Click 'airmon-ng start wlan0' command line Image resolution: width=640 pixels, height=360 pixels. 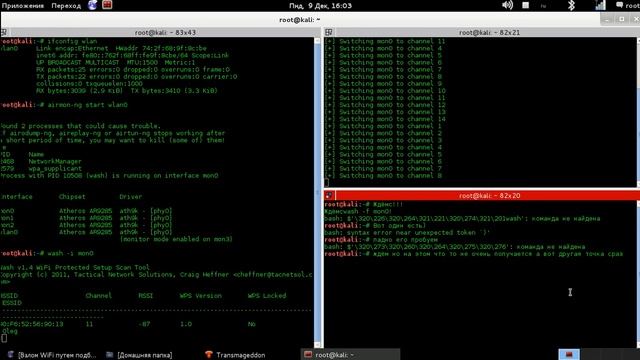(87, 105)
